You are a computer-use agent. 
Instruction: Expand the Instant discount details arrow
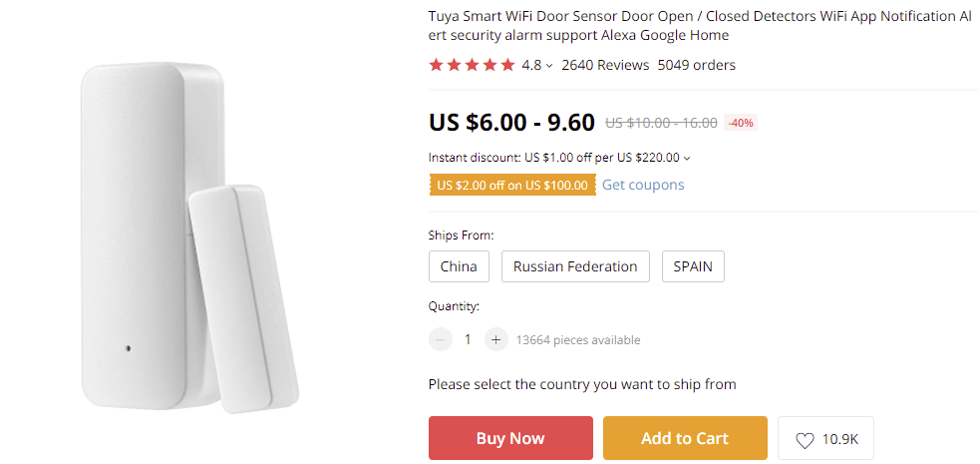coord(687,158)
